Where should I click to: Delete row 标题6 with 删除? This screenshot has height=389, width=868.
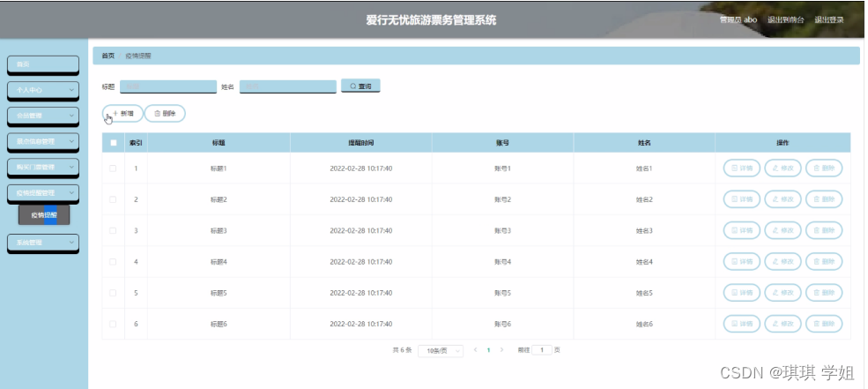tap(824, 323)
